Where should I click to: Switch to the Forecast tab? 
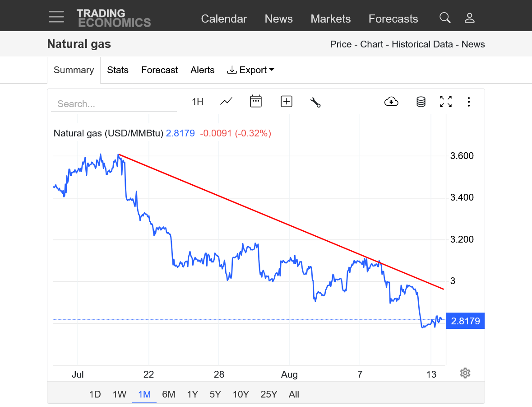[159, 70]
